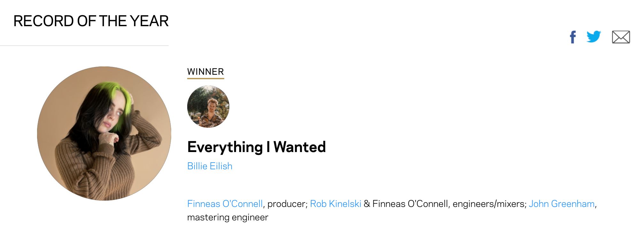The height and width of the screenshot is (237, 644).
Task: Click the word Wanted in the title
Action: (x=299, y=147)
